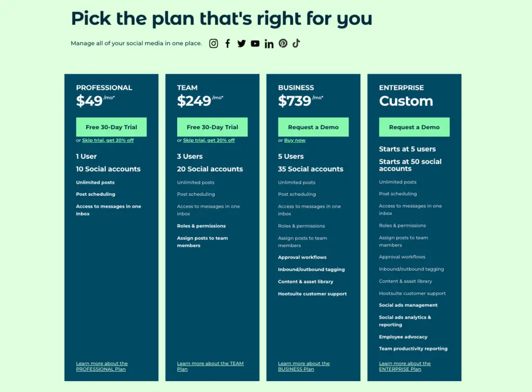
Task: Open Learn more about ENTERPRISE Plan link
Action: coord(405,366)
